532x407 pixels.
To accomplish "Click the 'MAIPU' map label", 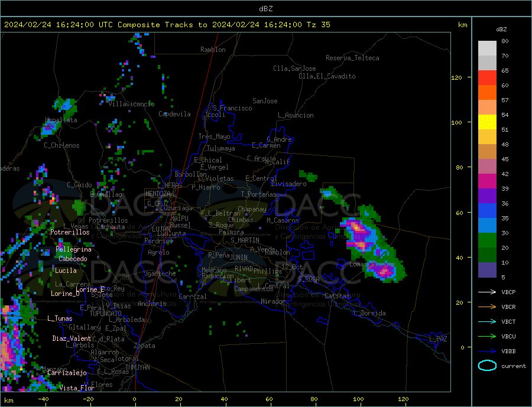I will pos(179,218).
